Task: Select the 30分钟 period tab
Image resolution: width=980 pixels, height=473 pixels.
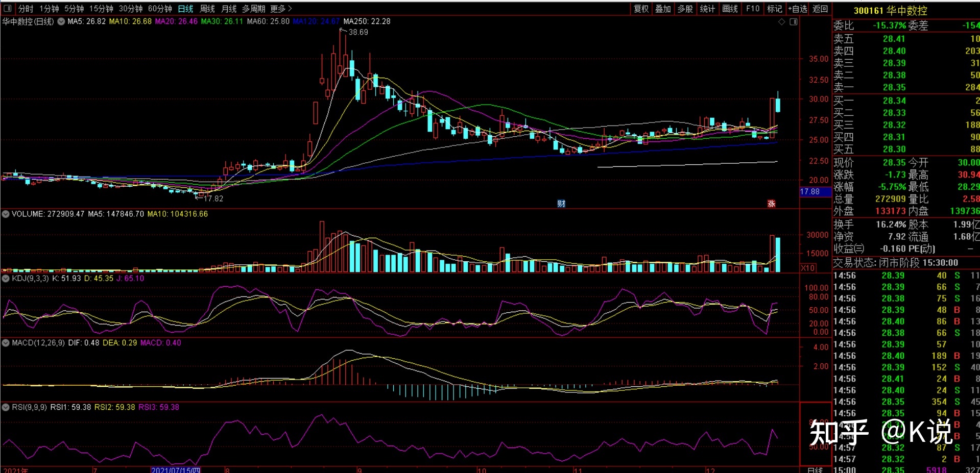Action: 131,9
